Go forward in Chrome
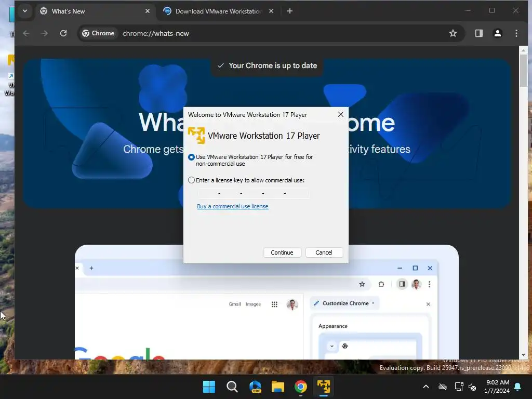 pyautogui.click(x=45, y=33)
